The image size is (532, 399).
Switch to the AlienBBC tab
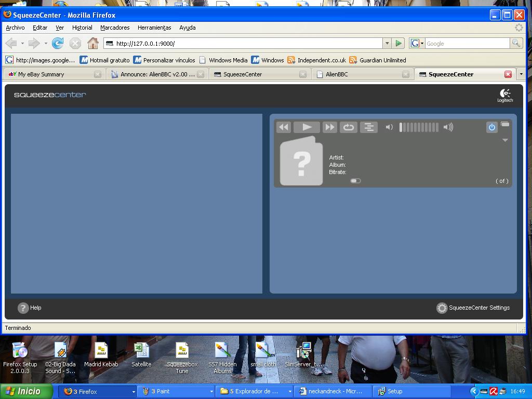point(358,74)
